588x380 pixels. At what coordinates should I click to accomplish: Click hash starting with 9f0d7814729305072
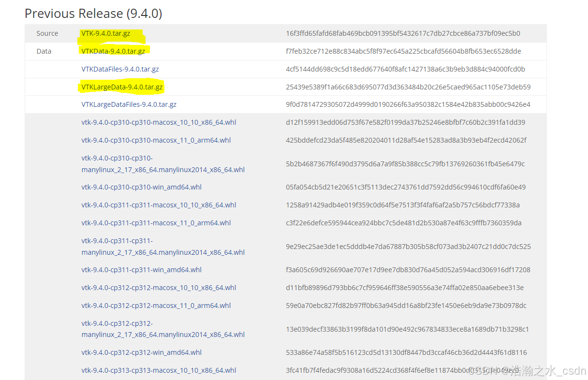pyautogui.click(x=408, y=104)
